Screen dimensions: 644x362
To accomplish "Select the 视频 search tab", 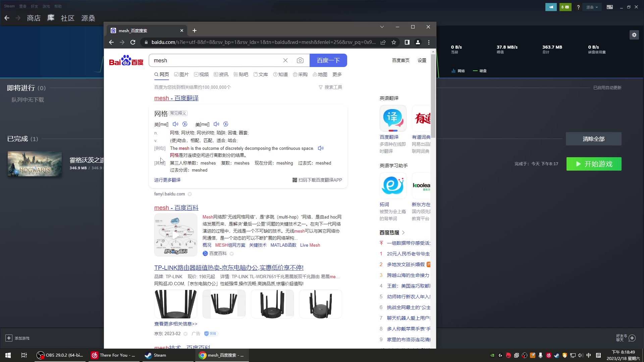I will 201,74.
